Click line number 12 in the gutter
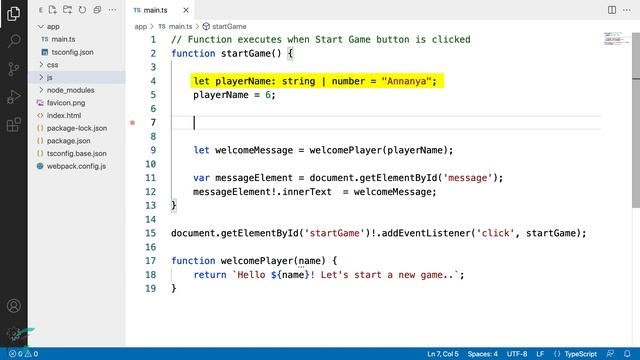This screenshot has width=640, height=360. 151,192
